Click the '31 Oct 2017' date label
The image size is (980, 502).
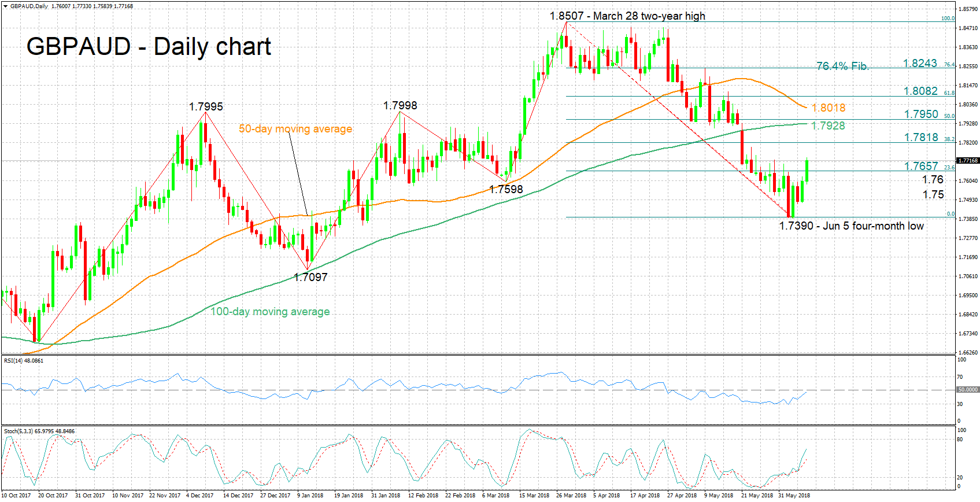[90, 495]
